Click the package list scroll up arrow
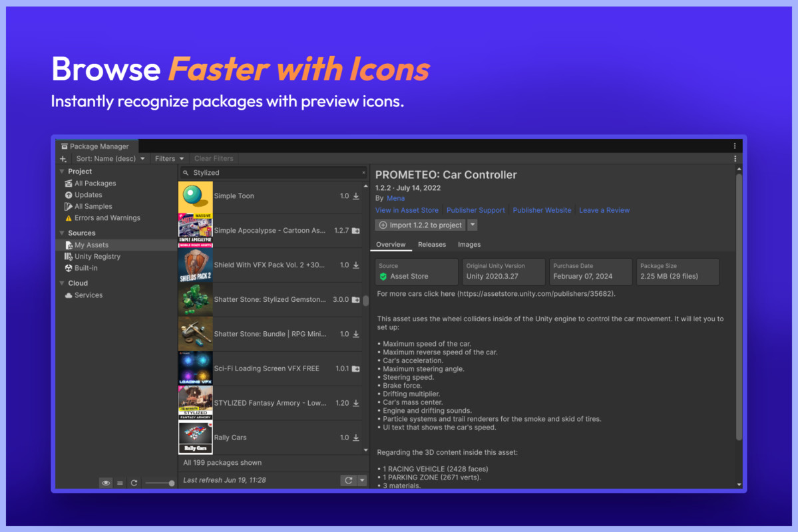 click(365, 186)
